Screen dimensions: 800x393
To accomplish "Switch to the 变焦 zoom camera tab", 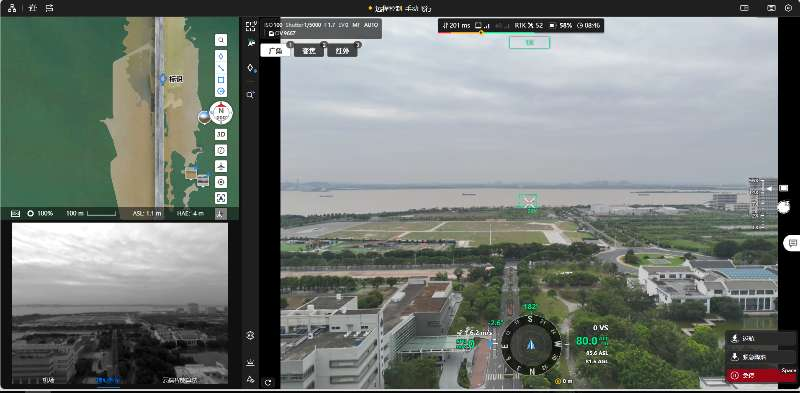I will tap(309, 51).
